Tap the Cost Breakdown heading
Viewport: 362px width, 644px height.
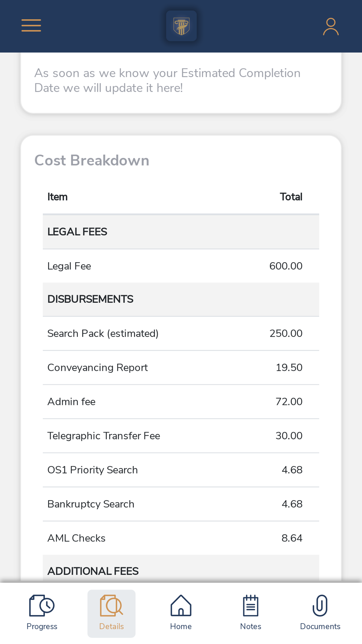click(92, 160)
